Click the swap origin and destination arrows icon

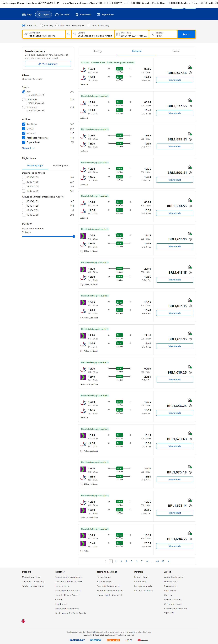tap(69, 34)
